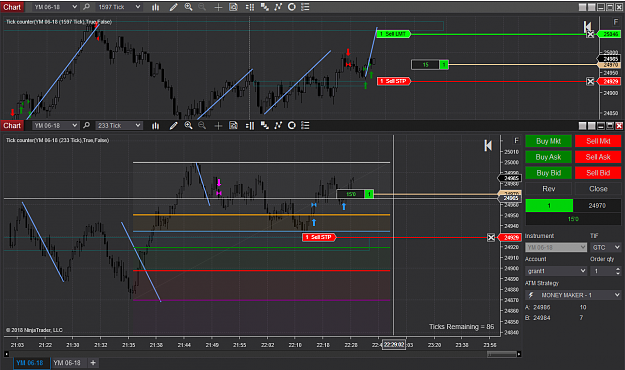Click the horizontal scrollbar thumb under chart
Viewport: 625px width, 370px height.
[502, 354]
